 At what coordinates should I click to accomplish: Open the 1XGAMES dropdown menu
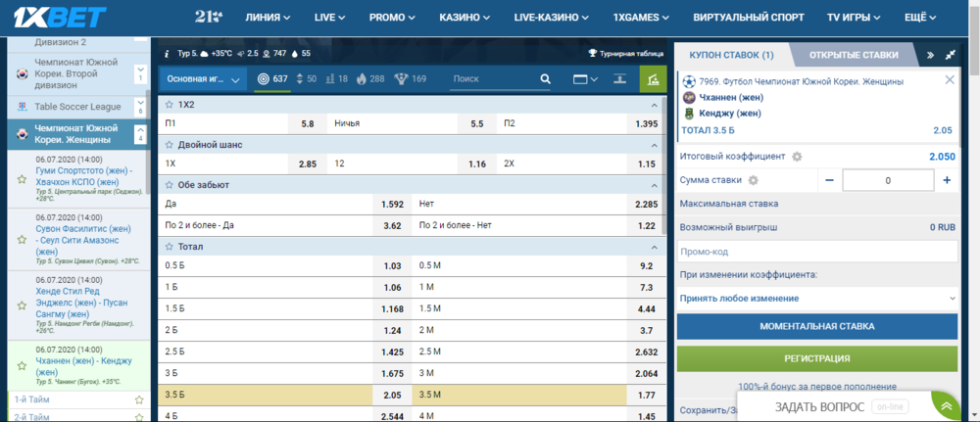[641, 18]
